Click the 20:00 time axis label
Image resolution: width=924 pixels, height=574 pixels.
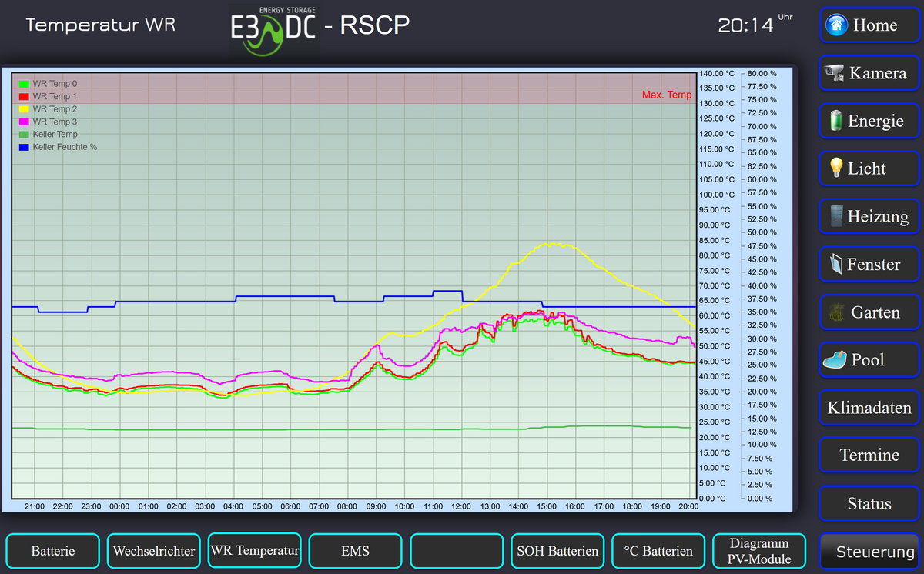click(x=688, y=507)
